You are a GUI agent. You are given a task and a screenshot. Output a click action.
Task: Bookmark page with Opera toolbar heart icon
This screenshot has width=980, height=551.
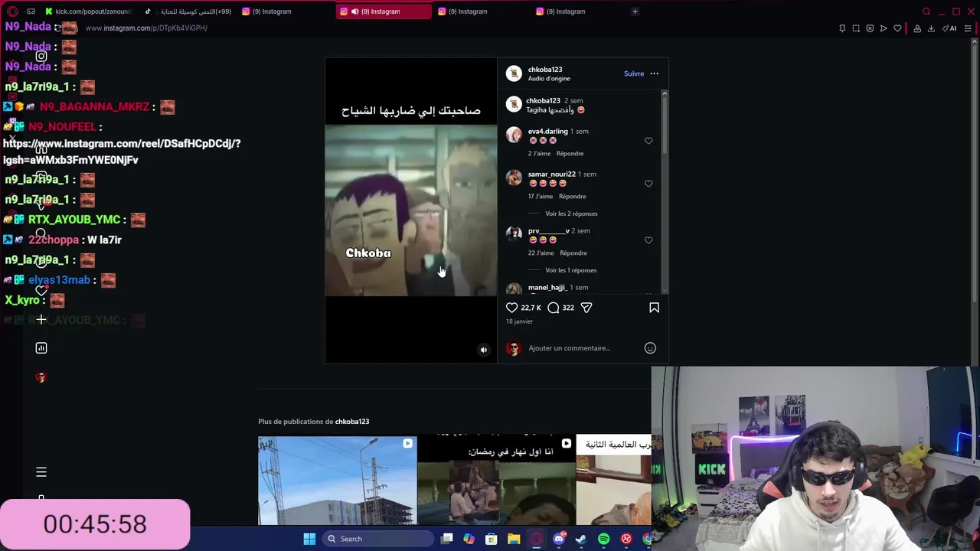click(x=897, y=28)
